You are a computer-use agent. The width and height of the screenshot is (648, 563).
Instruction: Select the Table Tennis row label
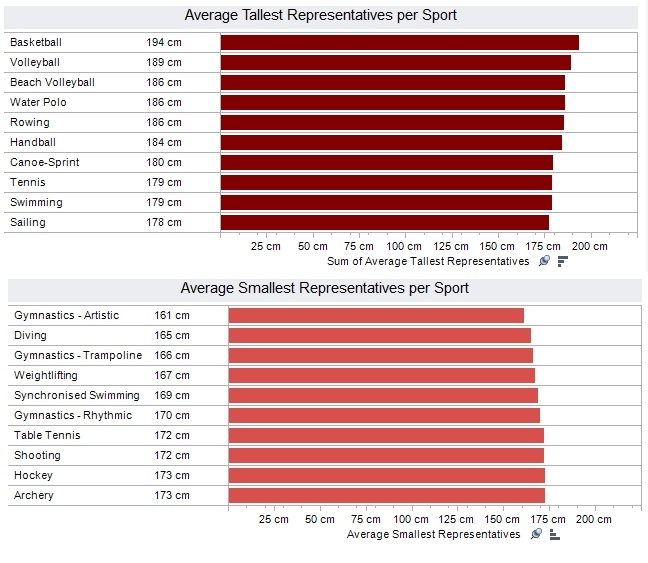(x=47, y=435)
